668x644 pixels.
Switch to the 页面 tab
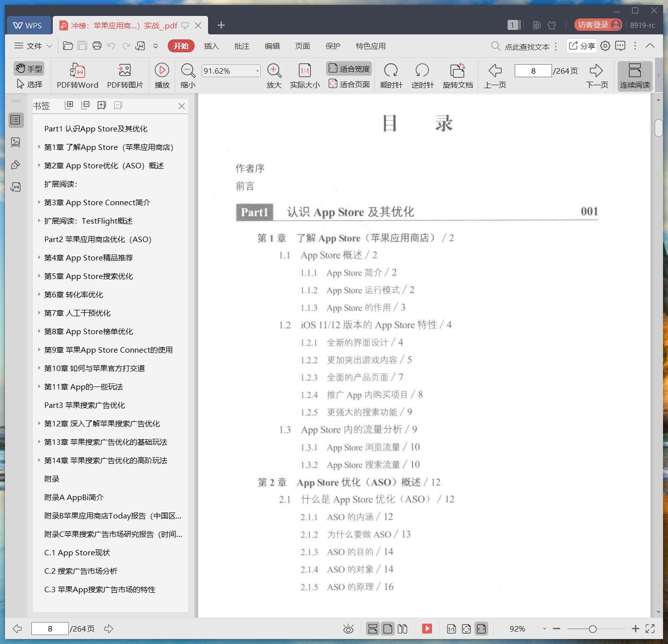pyautogui.click(x=302, y=46)
